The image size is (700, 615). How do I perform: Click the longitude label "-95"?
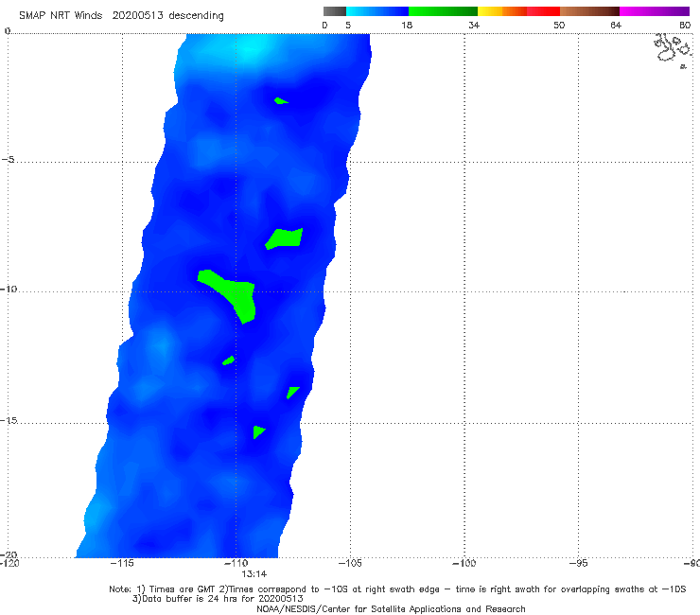coord(578,563)
